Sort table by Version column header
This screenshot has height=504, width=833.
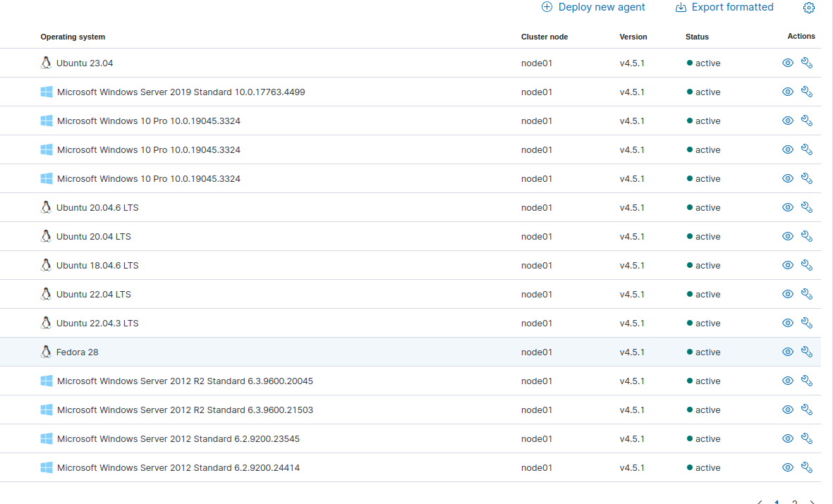(x=633, y=37)
